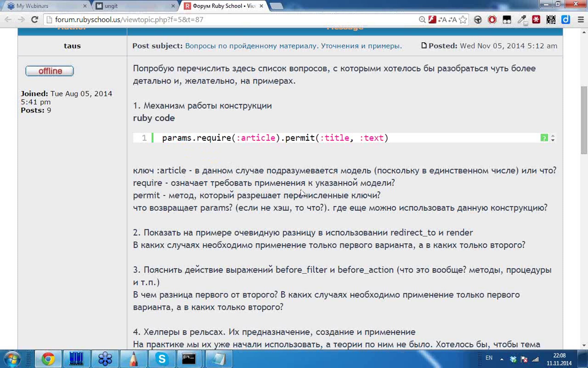
Task: Open the red stop-hand ad blocker extension
Action: point(492,20)
